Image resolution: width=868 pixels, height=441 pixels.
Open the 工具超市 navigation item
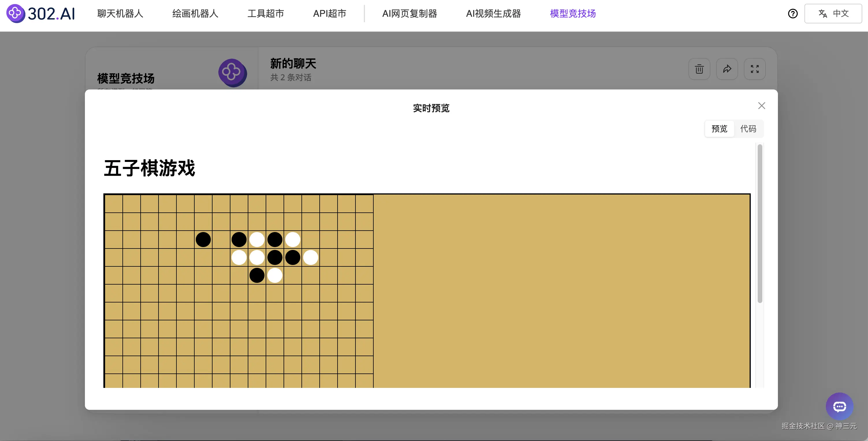point(266,14)
